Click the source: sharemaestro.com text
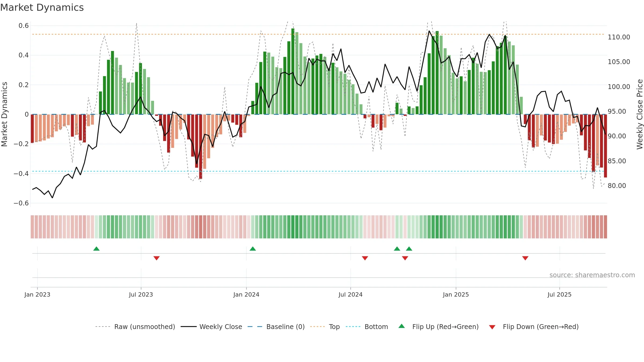644x362 pixels. (592, 275)
